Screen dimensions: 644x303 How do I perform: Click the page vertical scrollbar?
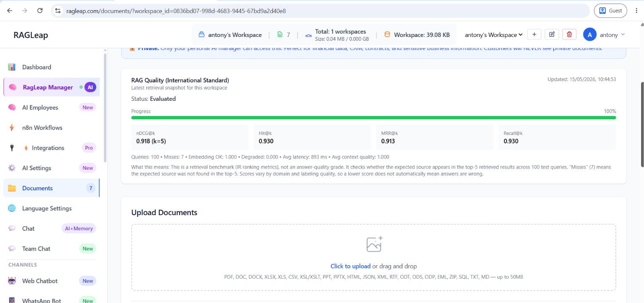click(x=641, y=124)
